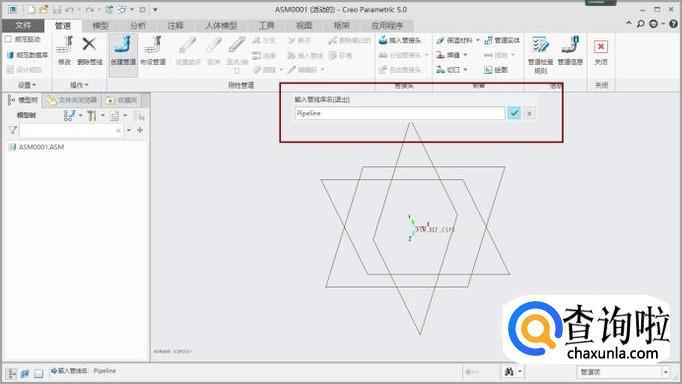Image resolution: width=682 pixels, height=384 pixels.
Task: Accept pipeline name with green checkmark
Action: click(x=514, y=113)
